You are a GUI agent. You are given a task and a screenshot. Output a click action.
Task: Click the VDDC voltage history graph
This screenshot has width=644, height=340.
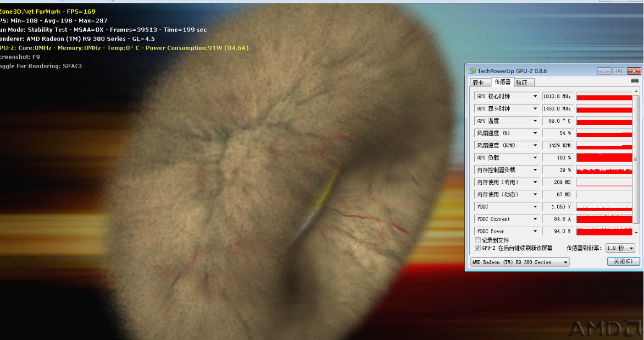[x=604, y=207]
